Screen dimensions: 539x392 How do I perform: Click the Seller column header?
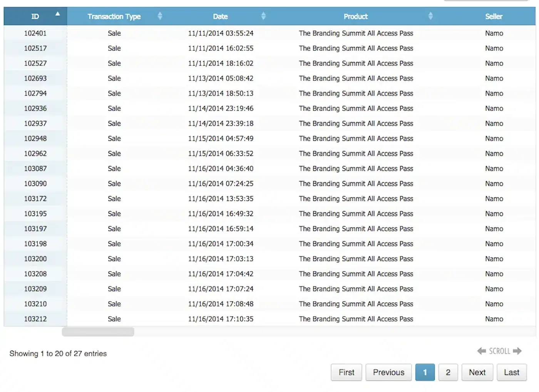point(494,16)
